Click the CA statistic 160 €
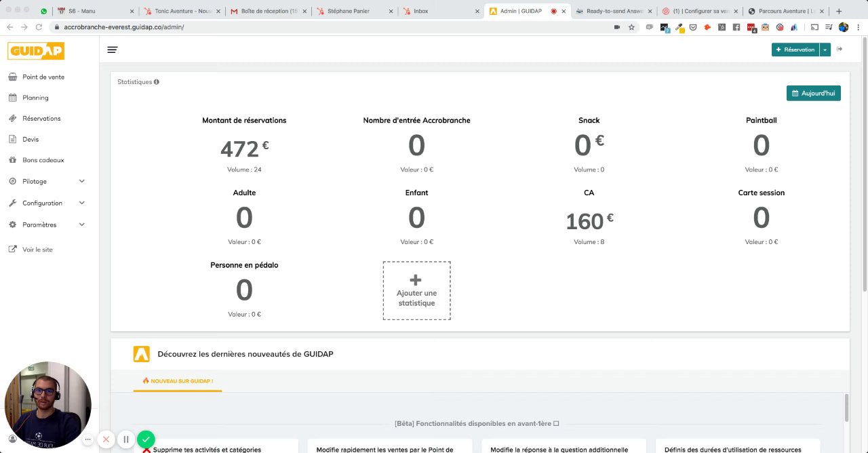868x453 pixels. click(x=589, y=220)
